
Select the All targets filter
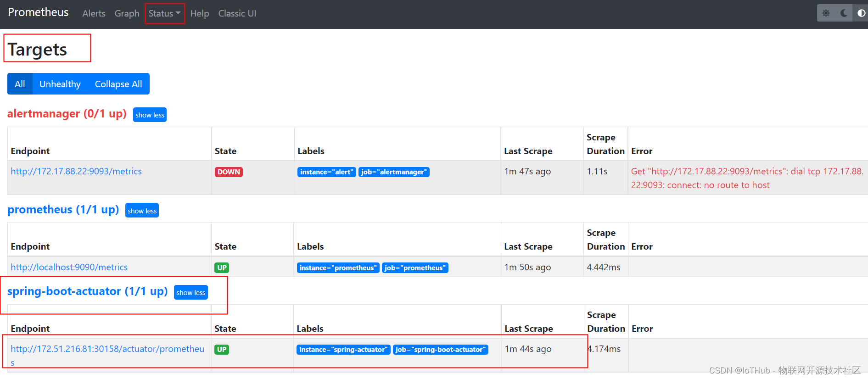tap(20, 84)
